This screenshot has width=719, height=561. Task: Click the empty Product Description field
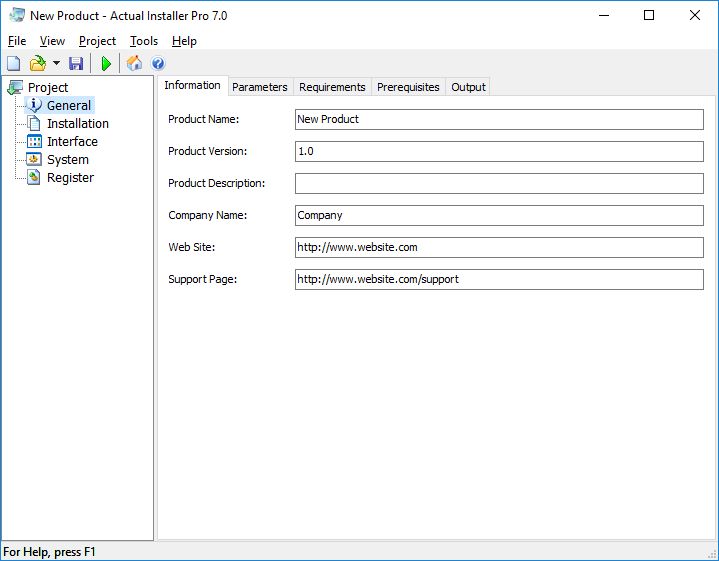499,183
